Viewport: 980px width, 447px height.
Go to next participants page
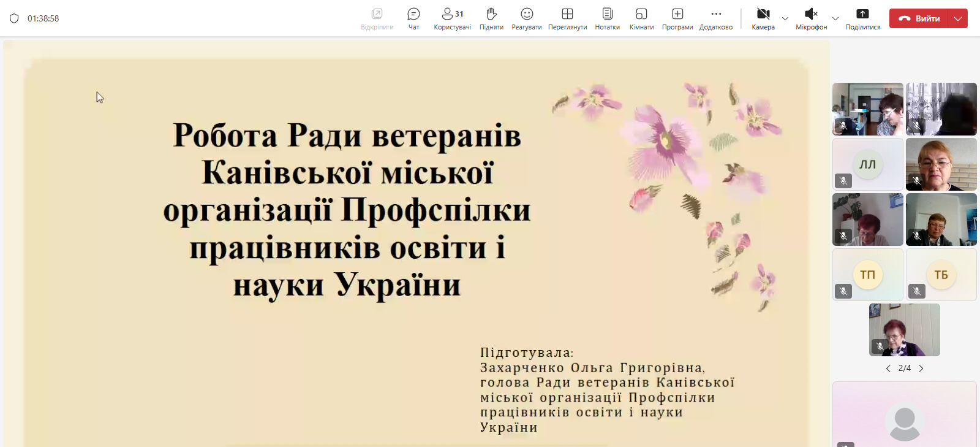[x=921, y=369]
